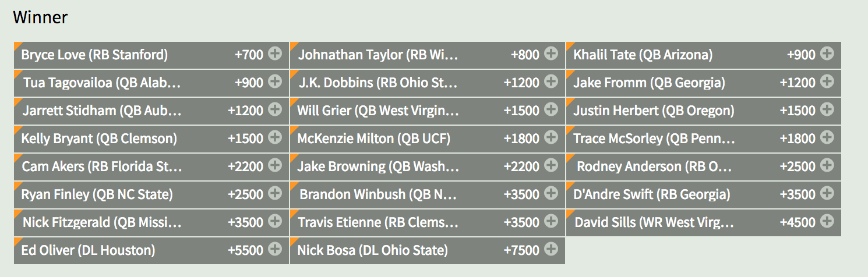
Task: Click plus icon next to Khalil Tate
Action: tap(827, 54)
